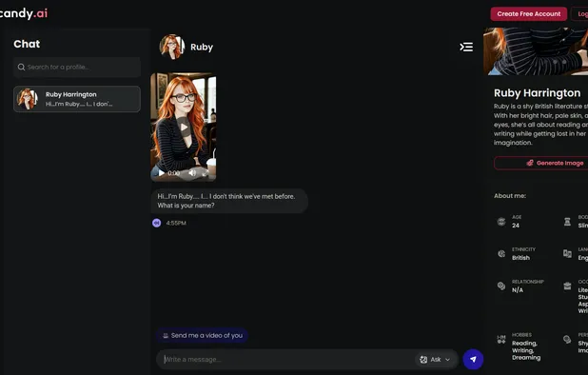The image size is (588, 375).
Task: Click the Occupation icon
Action: 567,286
